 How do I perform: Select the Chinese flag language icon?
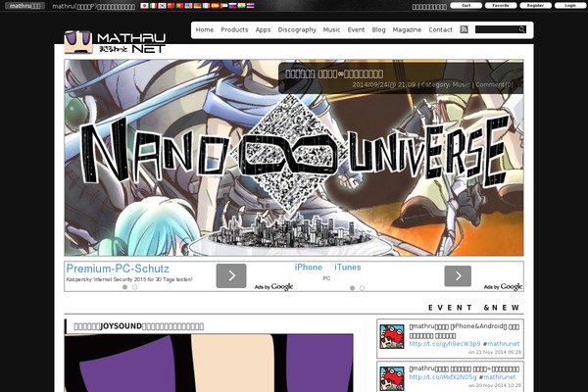click(171, 6)
